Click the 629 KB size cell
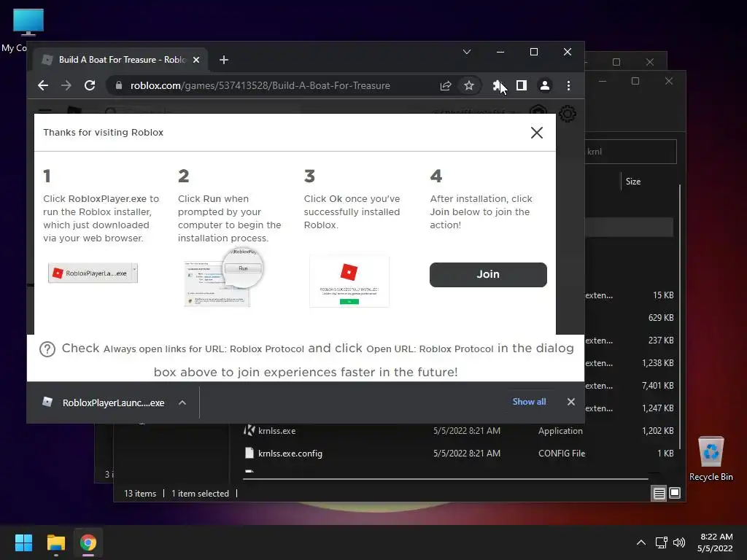The image size is (747, 560). point(661,318)
